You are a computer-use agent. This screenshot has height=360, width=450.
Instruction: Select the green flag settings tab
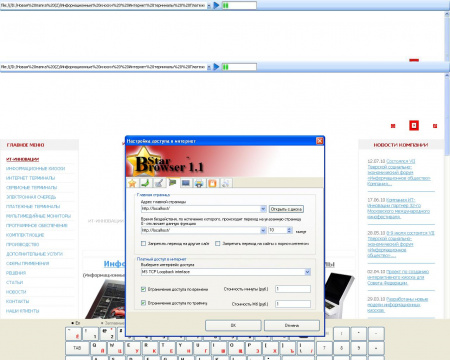tap(172, 183)
